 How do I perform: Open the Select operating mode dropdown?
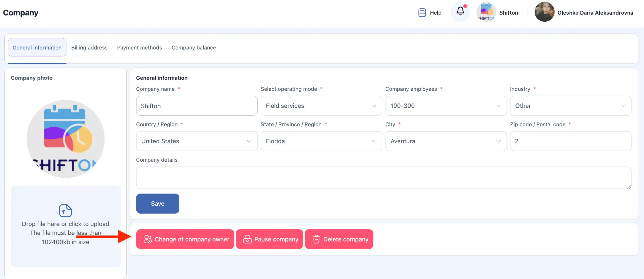click(321, 106)
